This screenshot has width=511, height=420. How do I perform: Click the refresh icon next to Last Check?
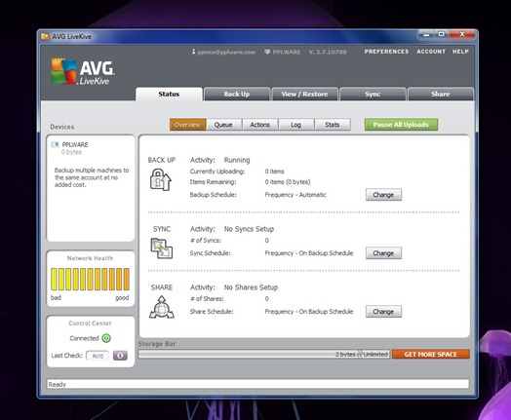coord(120,356)
